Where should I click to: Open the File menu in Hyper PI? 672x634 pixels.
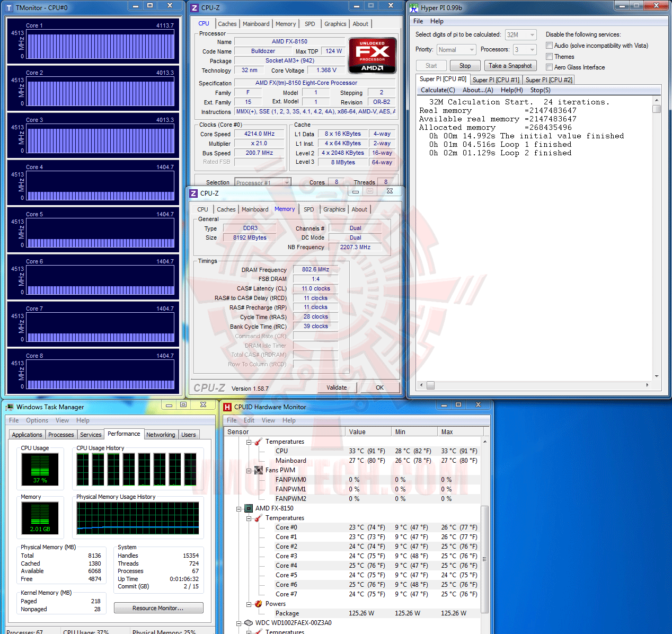pos(418,21)
